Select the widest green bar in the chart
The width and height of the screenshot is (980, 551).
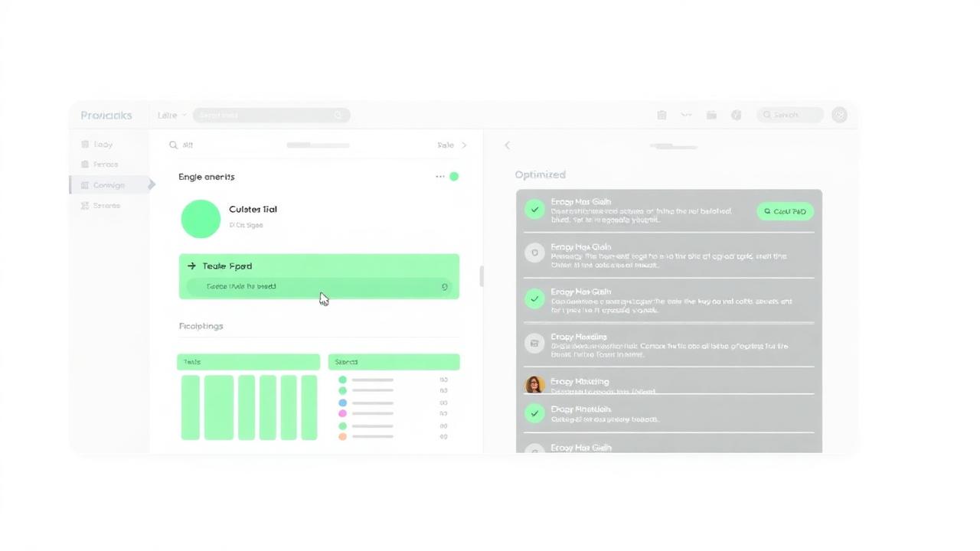[218, 407]
